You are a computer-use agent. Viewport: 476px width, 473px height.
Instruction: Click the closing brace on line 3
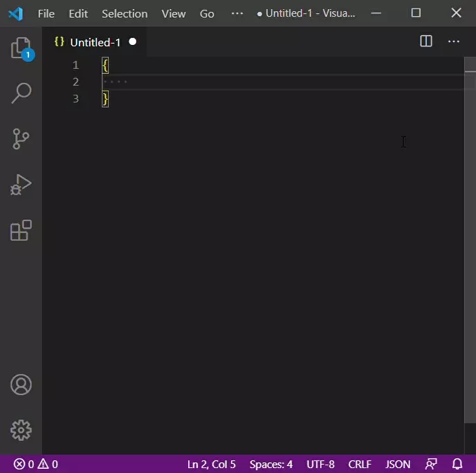coord(105,99)
